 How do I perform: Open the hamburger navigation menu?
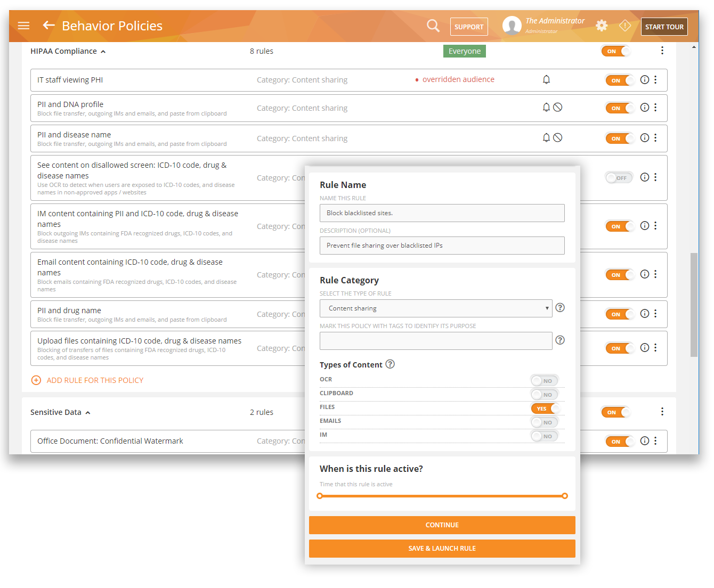tap(23, 26)
